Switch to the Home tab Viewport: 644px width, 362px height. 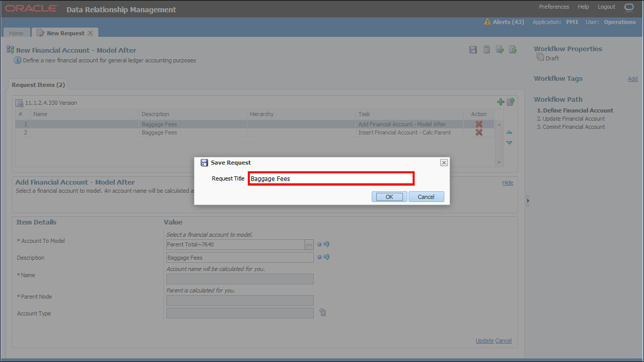point(16,33)
